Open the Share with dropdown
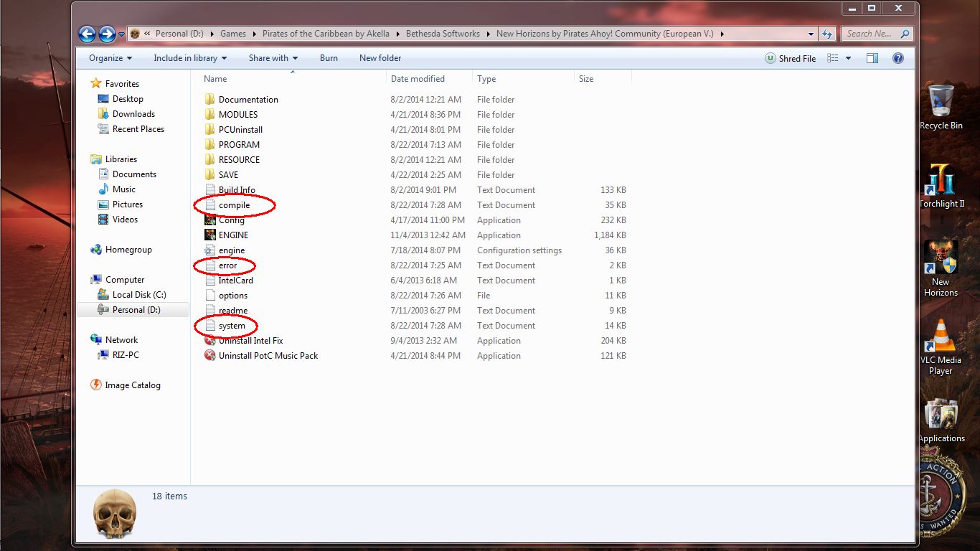Viewport: 980px width, 551px height. coord(273,58)
